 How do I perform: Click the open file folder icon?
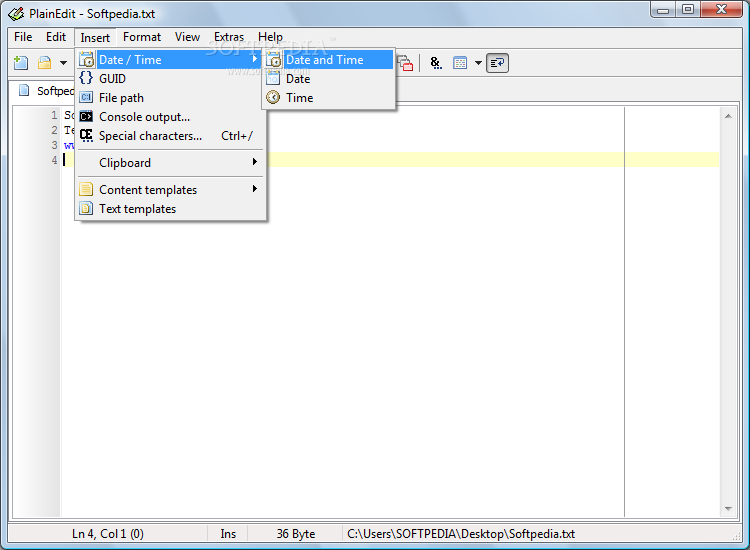point(44,63)
